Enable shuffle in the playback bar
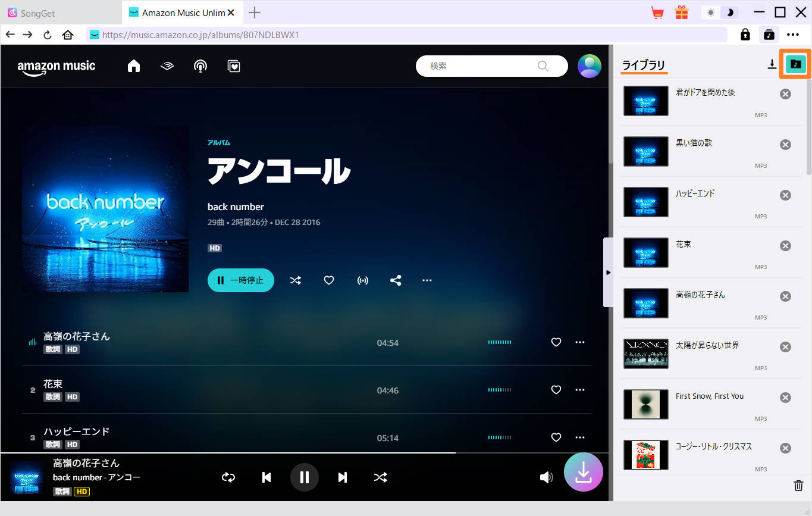This screenshot has height=516, width=812. coord(381,477)
